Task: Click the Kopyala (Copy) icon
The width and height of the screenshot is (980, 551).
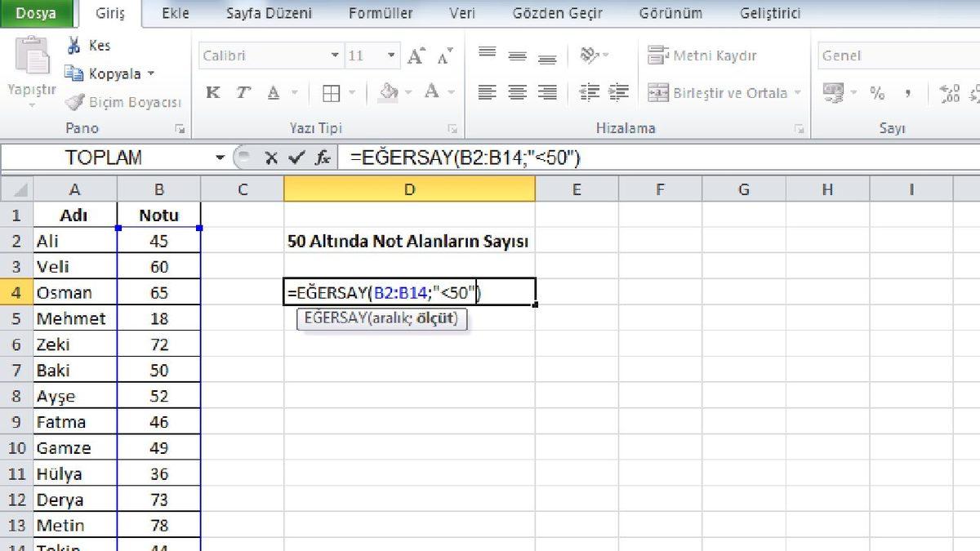Action: click(74, 73)
